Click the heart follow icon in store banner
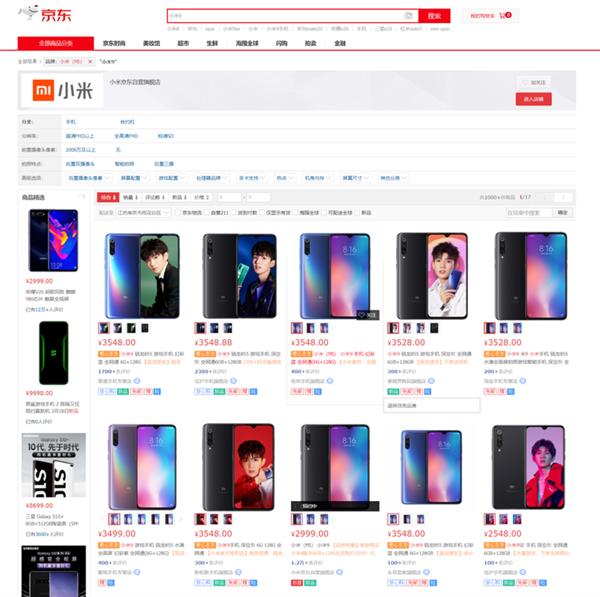The image size is (600, 597). pos(525,83)
